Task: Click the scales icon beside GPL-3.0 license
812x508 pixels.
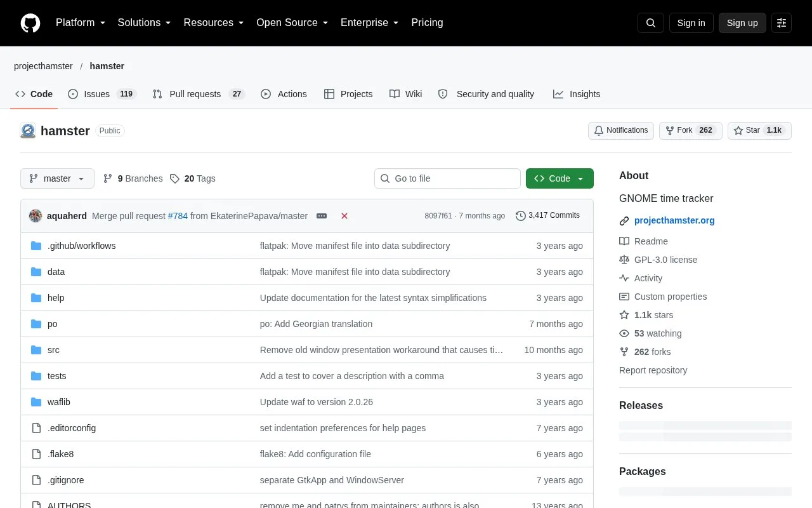Action: pos(624,260)
